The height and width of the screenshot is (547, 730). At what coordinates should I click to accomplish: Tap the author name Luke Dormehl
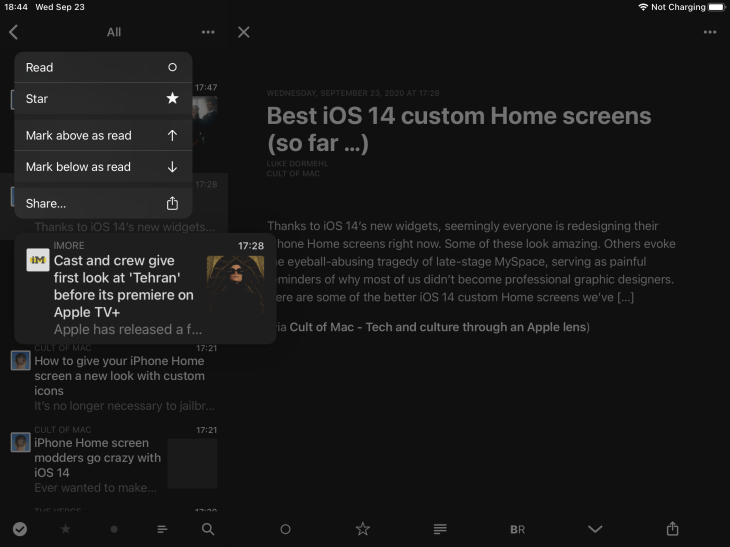(297, 164)
